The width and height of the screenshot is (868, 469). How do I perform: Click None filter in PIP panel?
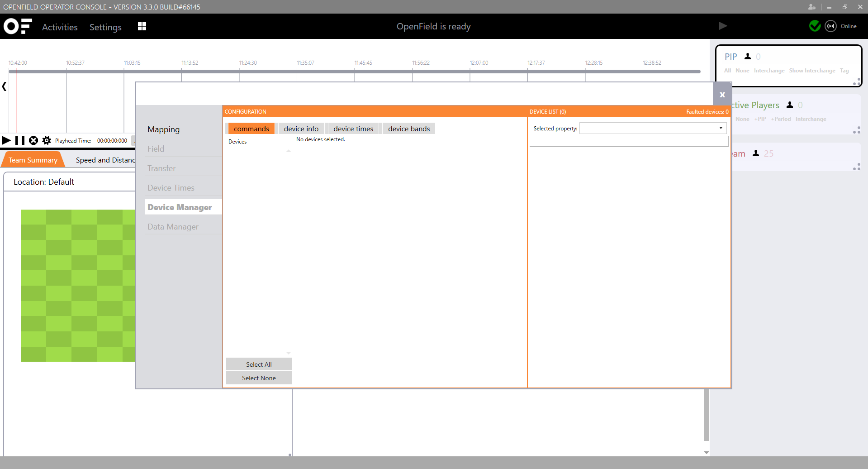click(742, 71)
